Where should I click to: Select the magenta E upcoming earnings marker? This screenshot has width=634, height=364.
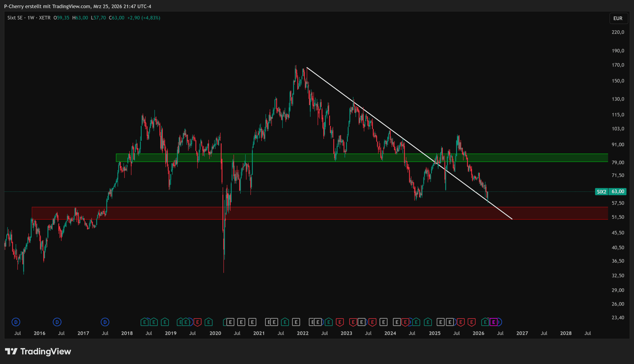click(493, 322)
